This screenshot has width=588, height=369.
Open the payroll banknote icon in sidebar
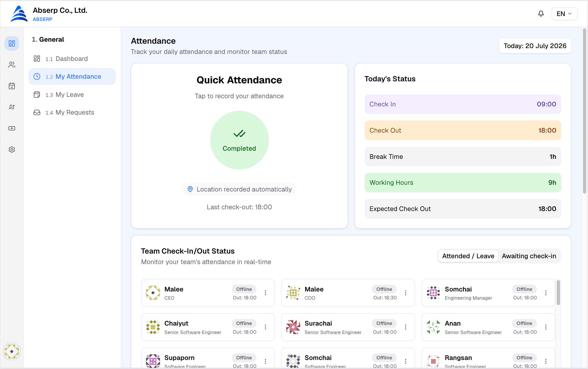(12, 128)
